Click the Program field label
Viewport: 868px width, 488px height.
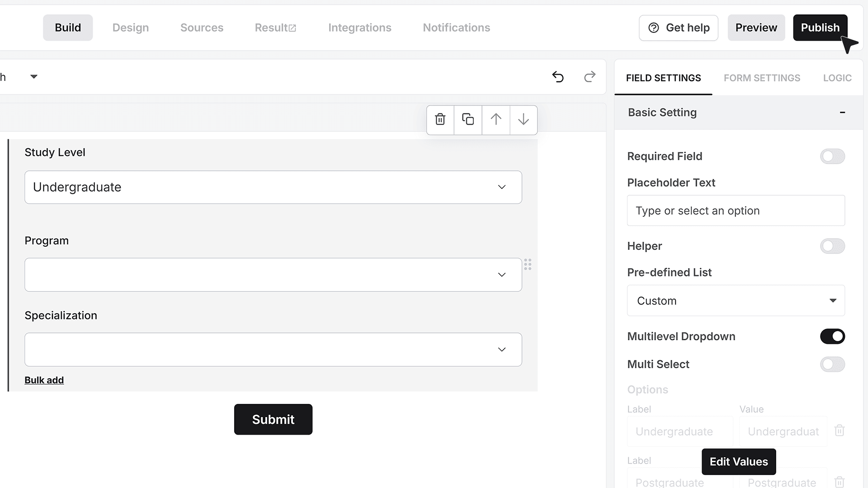pos(47,240)
